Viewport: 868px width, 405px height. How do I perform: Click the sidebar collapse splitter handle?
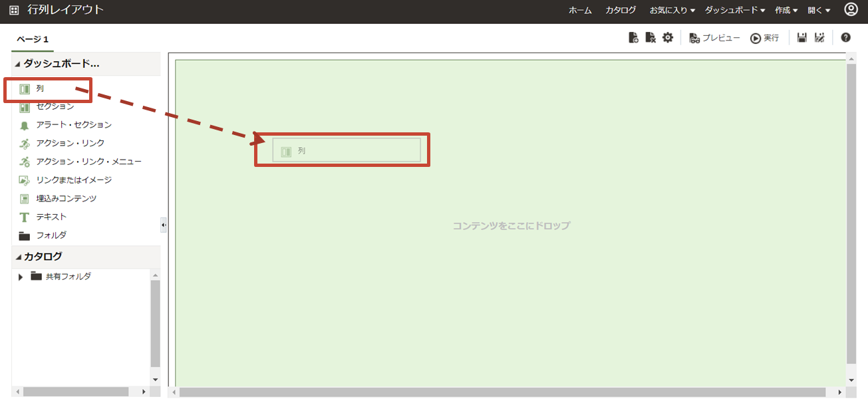coord(163,225)
